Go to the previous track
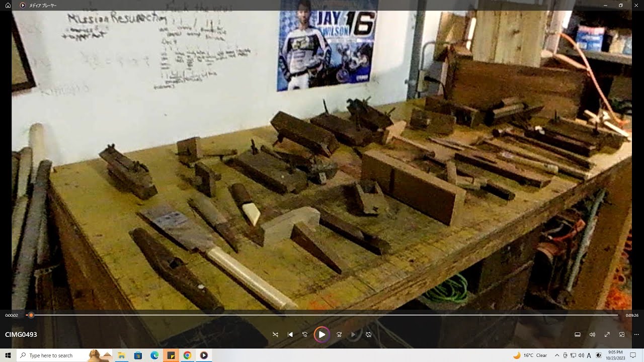Image resolution: width=644 pixels, height=362 pixels. point(290,334)
